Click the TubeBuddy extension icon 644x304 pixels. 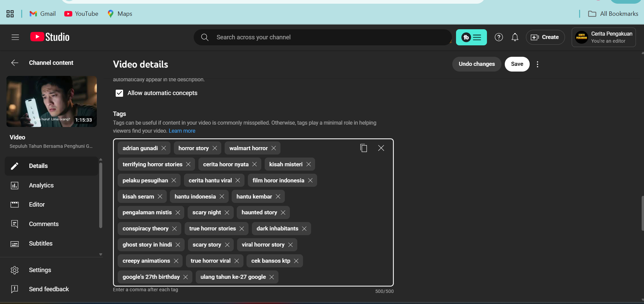(471, 37)
